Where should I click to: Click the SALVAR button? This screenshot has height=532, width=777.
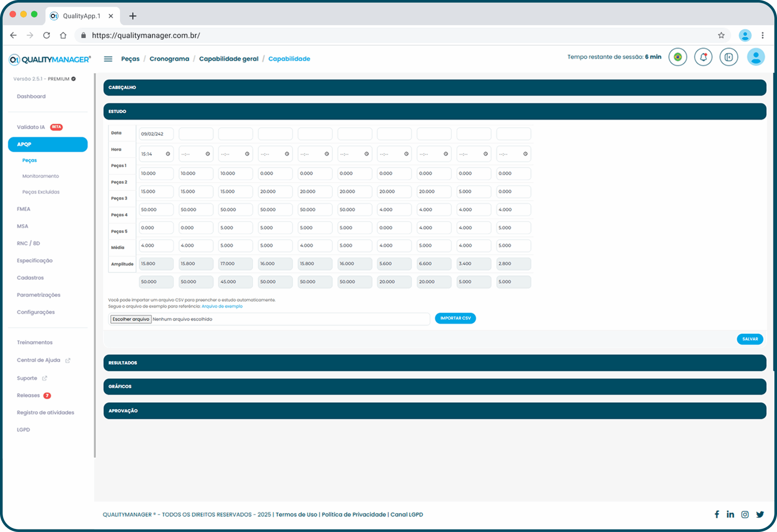coord(750,339)
